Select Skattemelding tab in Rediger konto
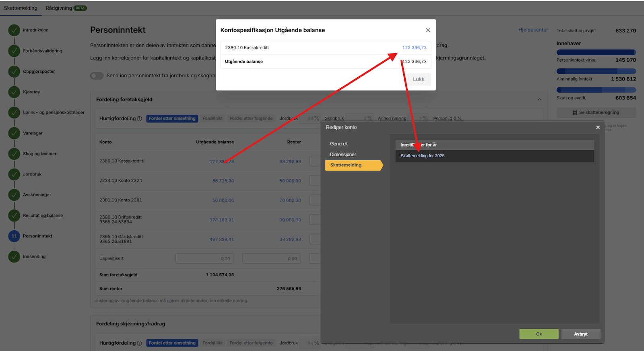644x351 pixels. click(354, 165)
